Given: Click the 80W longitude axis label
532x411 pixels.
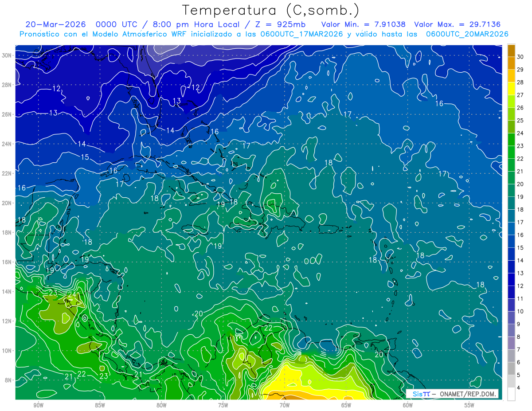Looking at the screenshot, I should [x=161, y=405].
